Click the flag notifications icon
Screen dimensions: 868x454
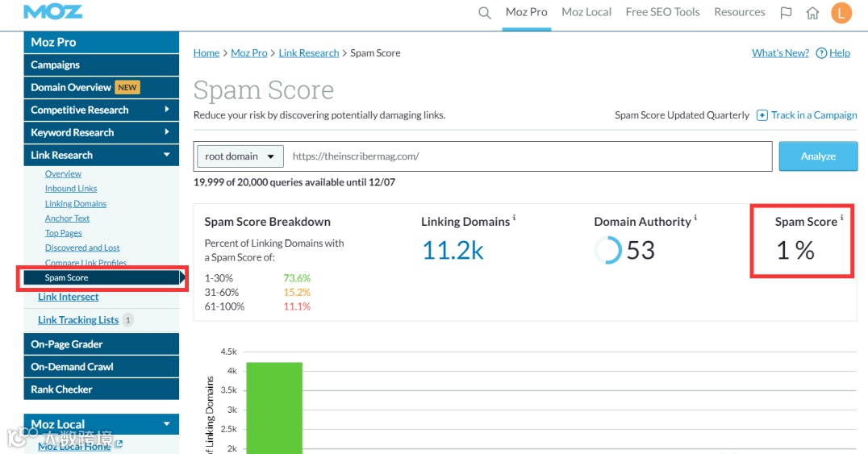click(x=786, y=13)
